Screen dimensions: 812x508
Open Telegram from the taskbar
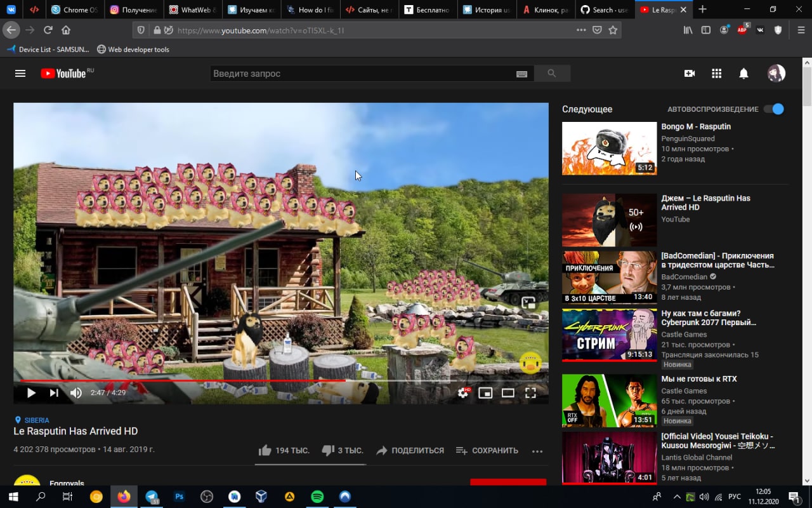coord(151,497)
